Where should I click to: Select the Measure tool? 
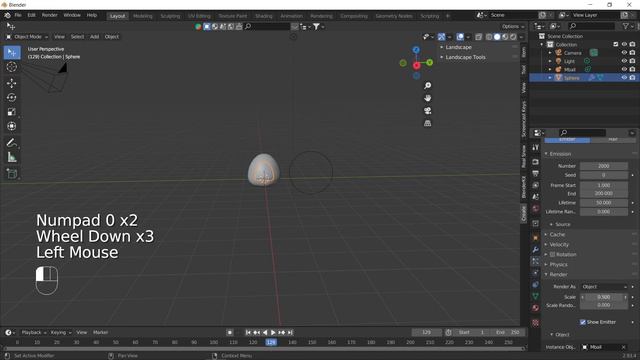[x=12, y=157]
